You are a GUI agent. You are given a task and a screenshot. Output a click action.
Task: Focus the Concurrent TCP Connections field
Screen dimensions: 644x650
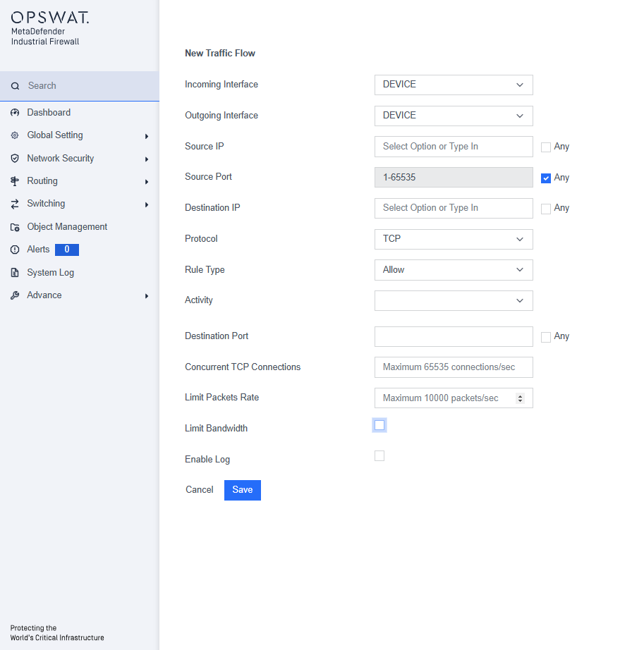[454, 367]
